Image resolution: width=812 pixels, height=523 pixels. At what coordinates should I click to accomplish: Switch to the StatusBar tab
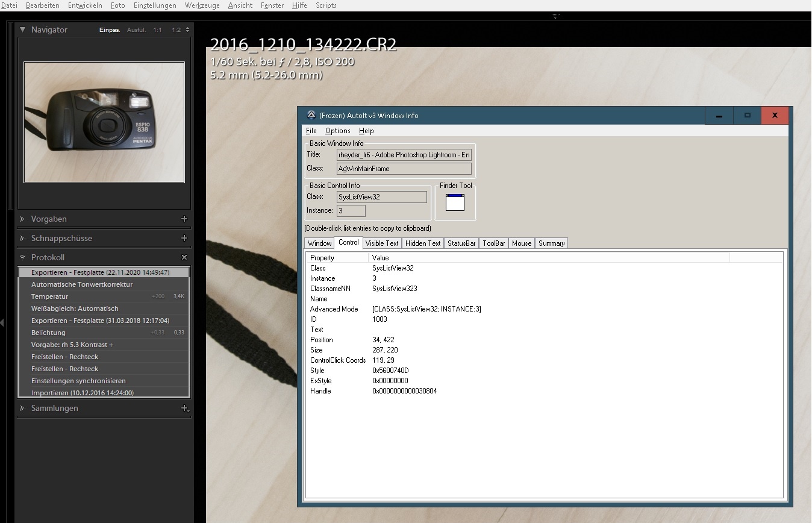click(461, 243)
